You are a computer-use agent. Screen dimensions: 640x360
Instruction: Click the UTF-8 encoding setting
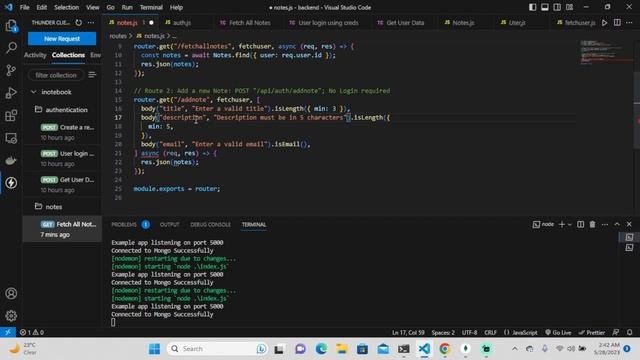tap(469, 332)
